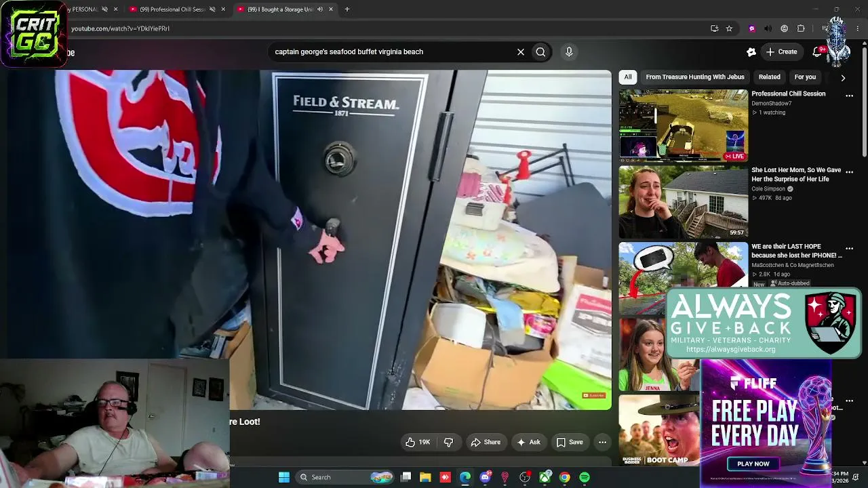
Task: Open Microsoft Edge from the taskbar
Action: (x=465, y=477)
